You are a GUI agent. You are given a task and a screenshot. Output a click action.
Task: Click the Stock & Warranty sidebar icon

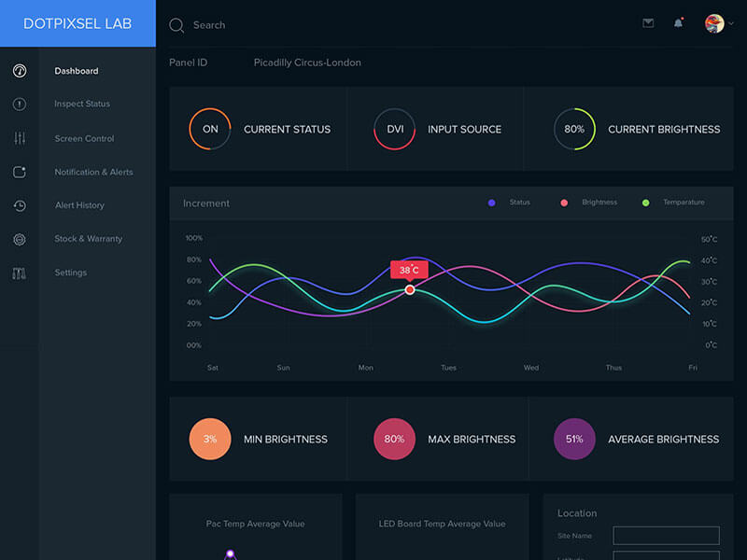(20, 239)
